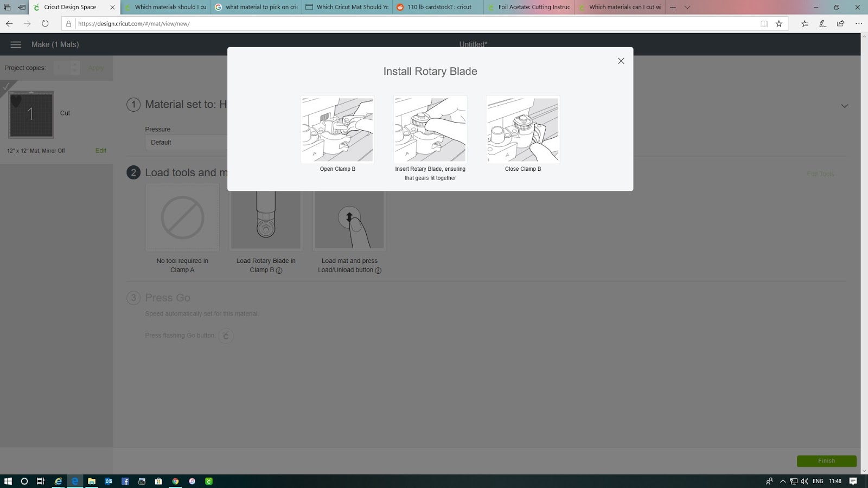
Task: Open Outlook from taskbar
Action: click(x=108, y=481)
